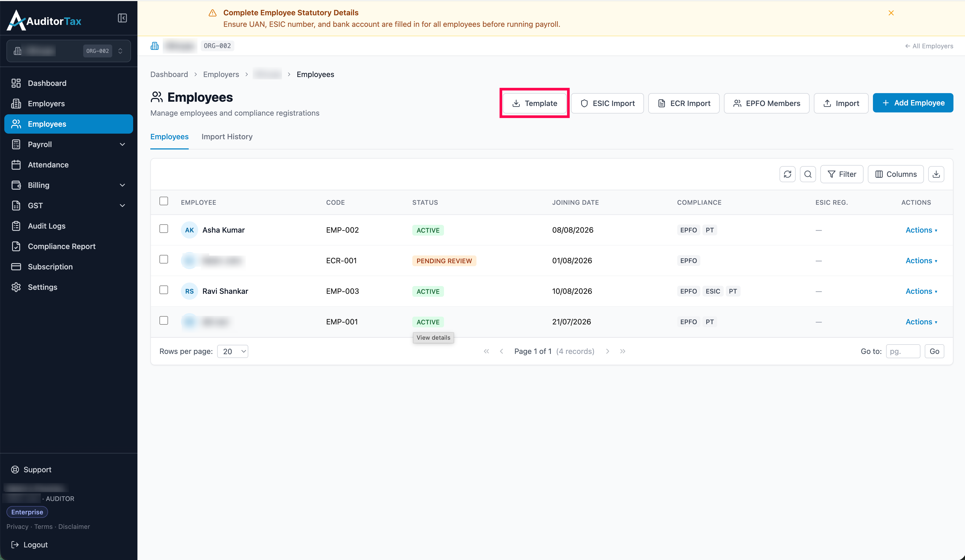Open the table search icon

tap(808, 174)
